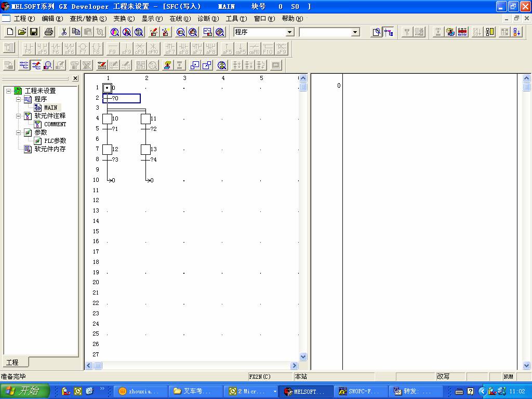Click the F5 normally-open contact button
Viewport: 532px width, 399px height.
pyautogui.click(x=29, y=48)
